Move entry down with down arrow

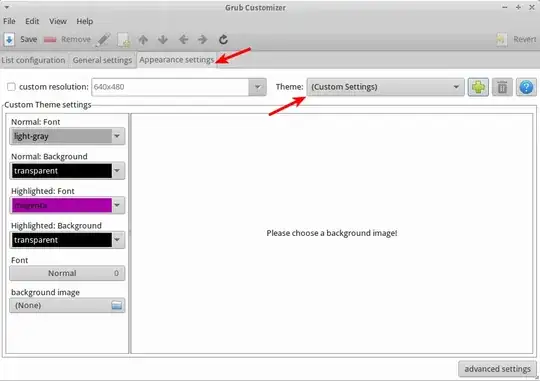point(163,40)
